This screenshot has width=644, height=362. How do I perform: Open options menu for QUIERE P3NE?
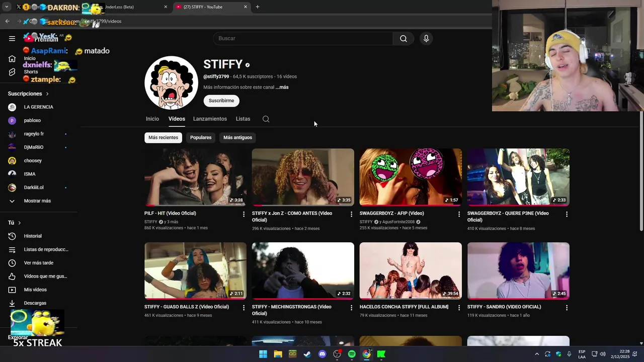click(x=567, y=214)
